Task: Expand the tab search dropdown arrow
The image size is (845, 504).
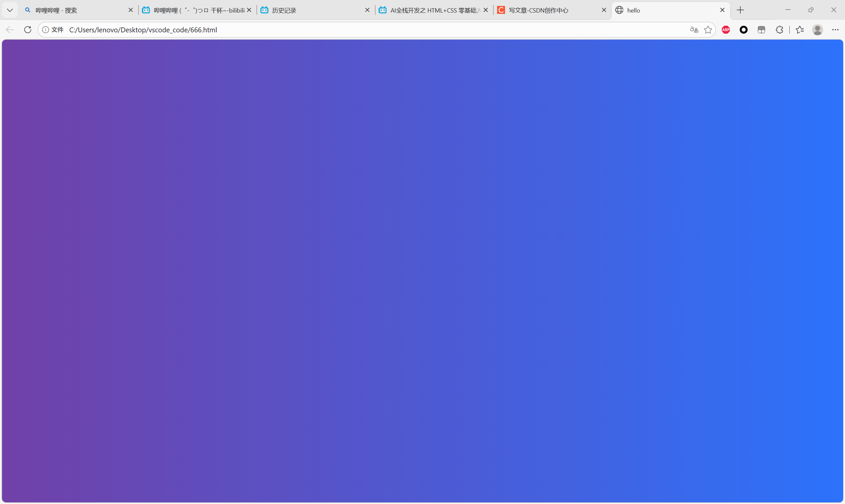Action: coord(10,10)
